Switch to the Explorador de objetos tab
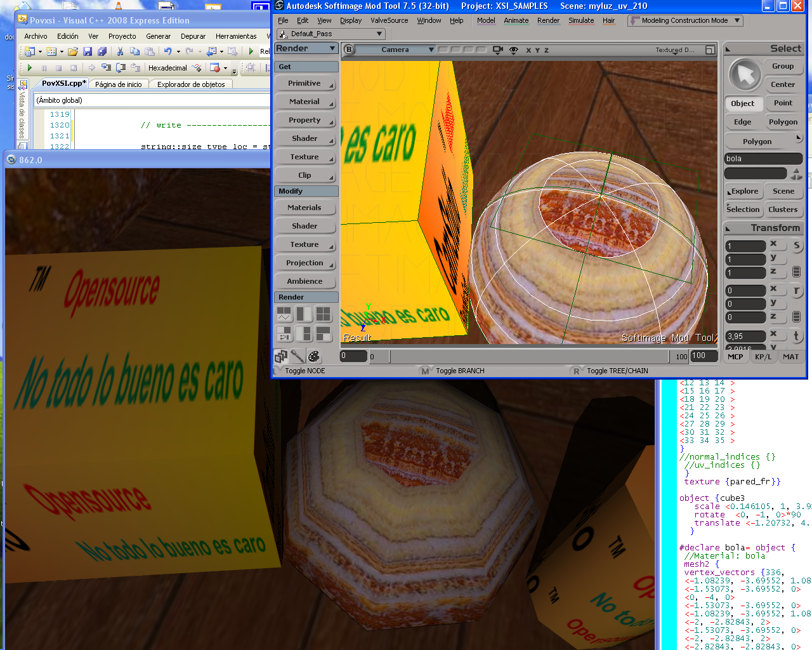Screen dimensions: 812x650 click(191, 84)
